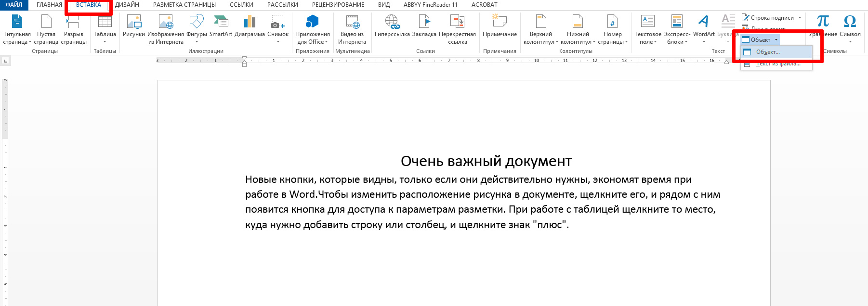The width and height of the screenshot is (868, 306).
Task: Expand the Фигуры shapes dropdown
Action: pyautogui.click(x=197, y=42)
